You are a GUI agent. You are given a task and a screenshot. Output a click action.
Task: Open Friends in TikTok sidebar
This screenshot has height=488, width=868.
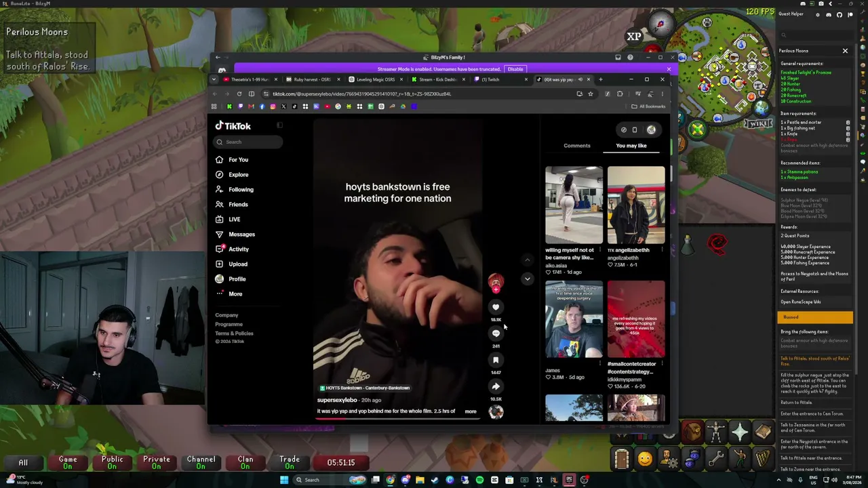tap(232, 204)
